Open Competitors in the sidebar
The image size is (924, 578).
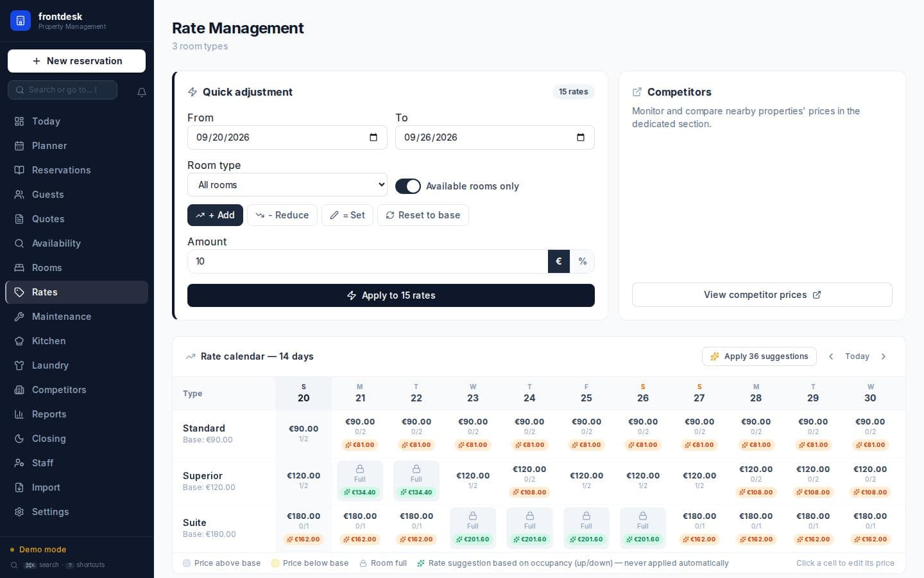pyautogui.click(x=76, y=390)
